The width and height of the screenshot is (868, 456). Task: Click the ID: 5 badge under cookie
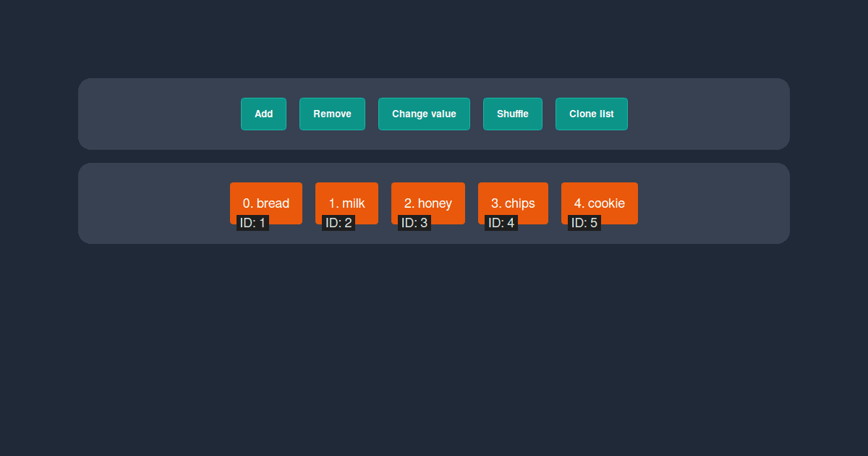point(583,223)
